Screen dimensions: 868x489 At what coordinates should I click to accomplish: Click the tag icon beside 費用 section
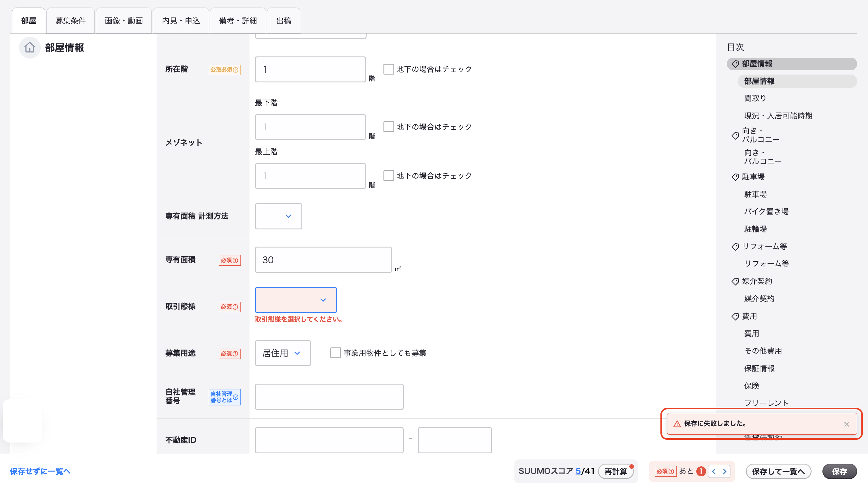[735, 316]
